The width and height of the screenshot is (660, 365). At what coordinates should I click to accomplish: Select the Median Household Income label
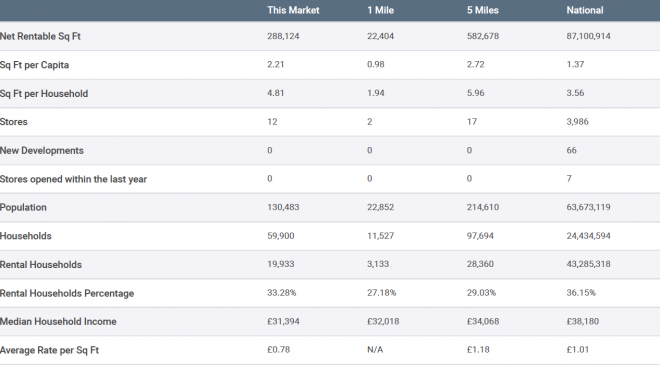coord(58,321)
